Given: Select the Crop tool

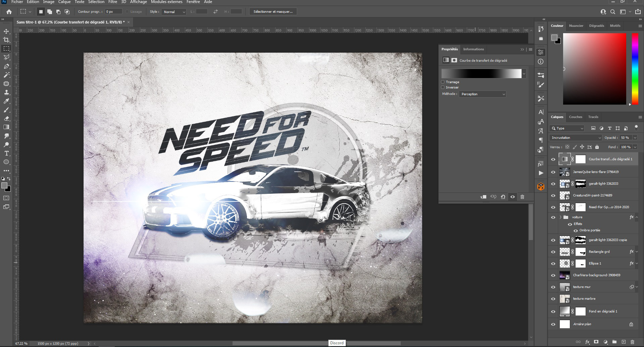Looking at the screenshot, I should pos(6,40).
